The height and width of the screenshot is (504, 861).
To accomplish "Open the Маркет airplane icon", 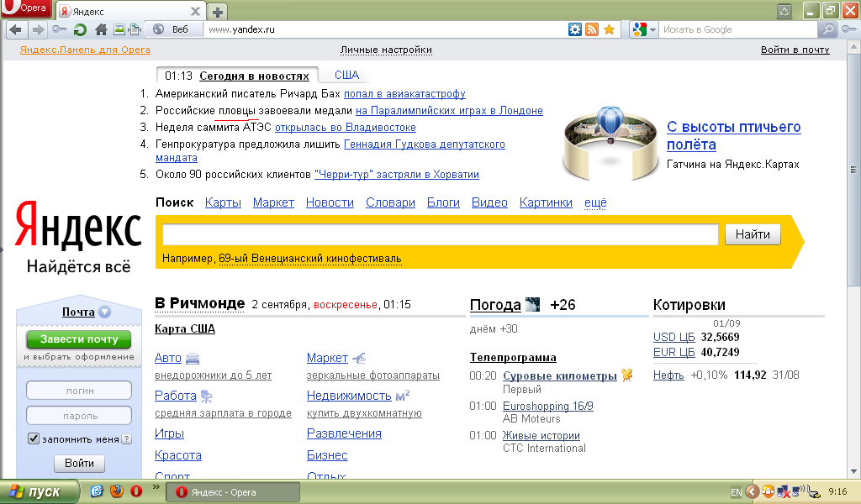I will coord(358,359).
